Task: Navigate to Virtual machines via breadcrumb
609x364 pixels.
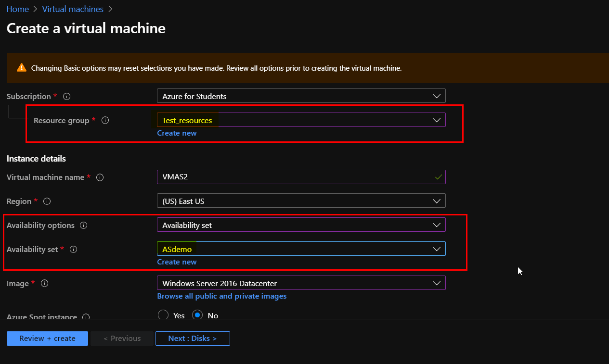Action: tap(73, 9)
